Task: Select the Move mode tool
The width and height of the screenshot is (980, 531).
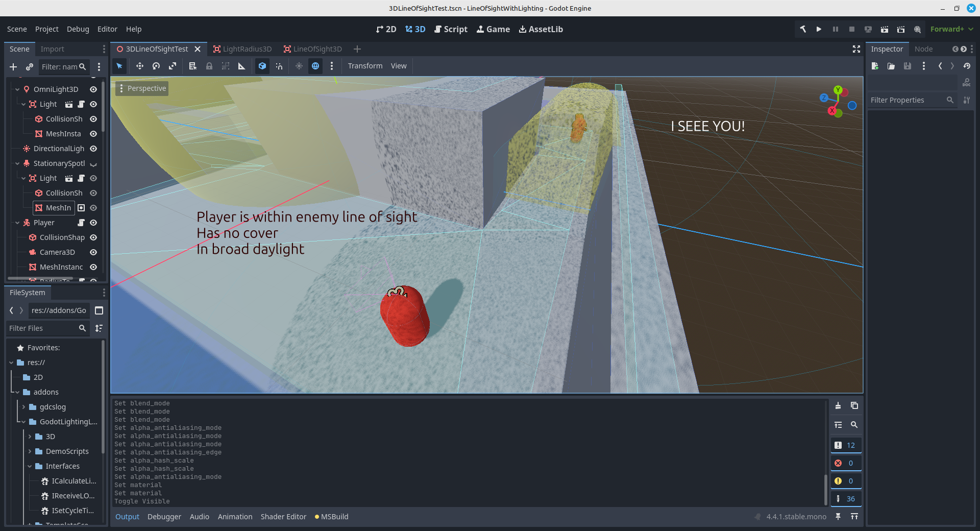Action: click(139, 66)
